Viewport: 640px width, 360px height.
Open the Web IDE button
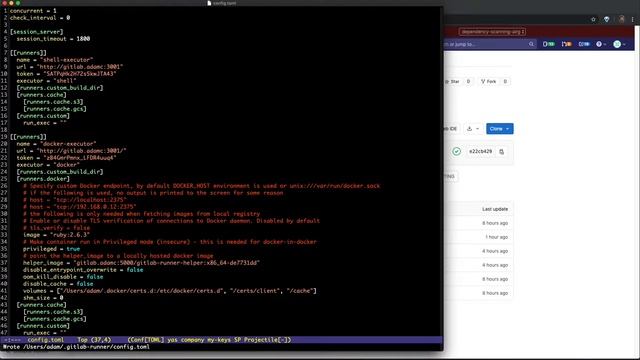(x=451, y=129)
